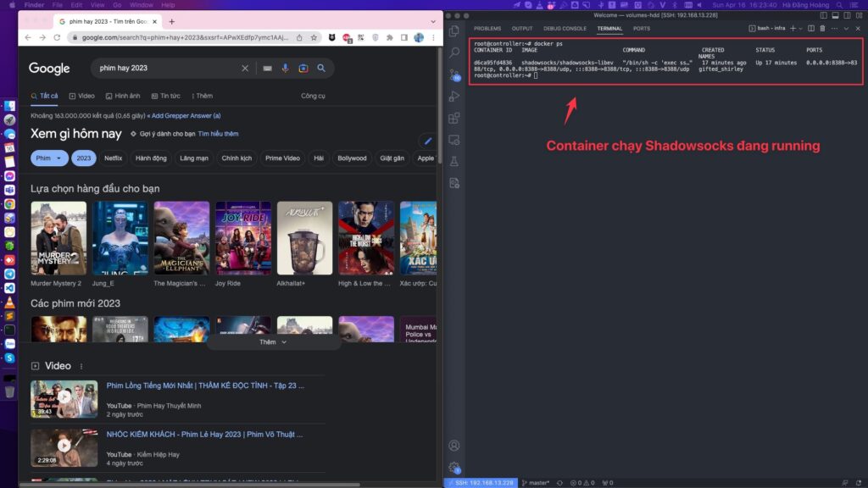
Task: Switch to PROBLEMS tab
Action: 487,28
